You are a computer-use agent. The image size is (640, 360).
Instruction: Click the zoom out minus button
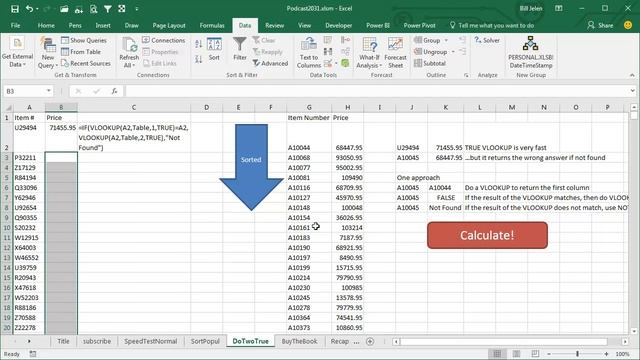tap(549, 354)
